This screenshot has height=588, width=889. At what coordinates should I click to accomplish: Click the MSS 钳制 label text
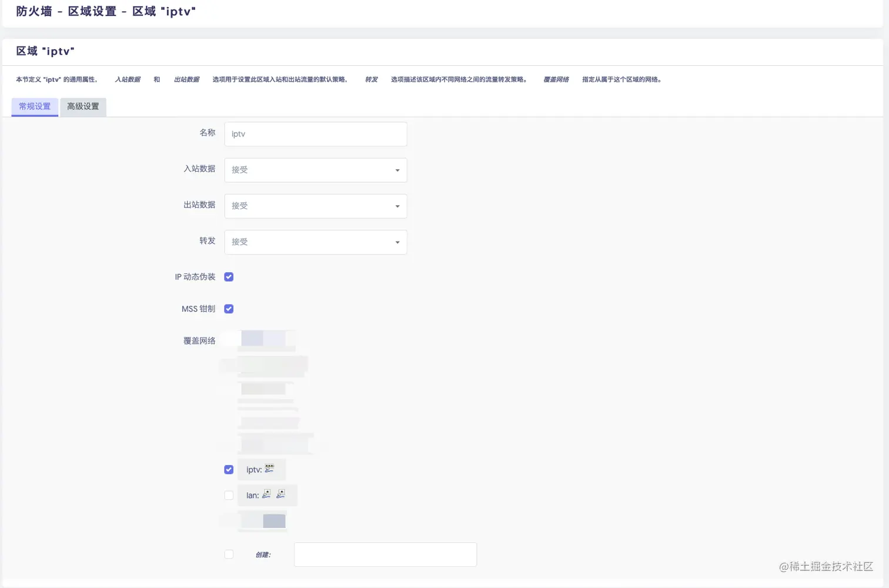[199, 309]
